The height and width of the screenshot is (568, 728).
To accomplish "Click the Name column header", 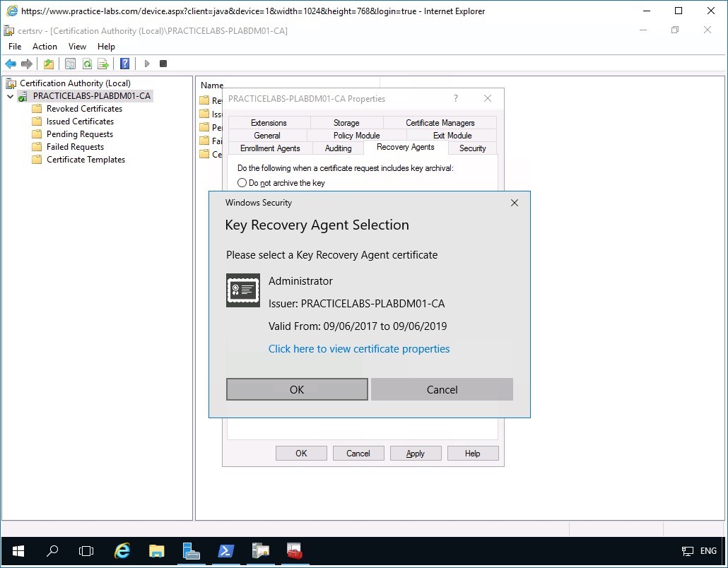I will coord(212,85).
